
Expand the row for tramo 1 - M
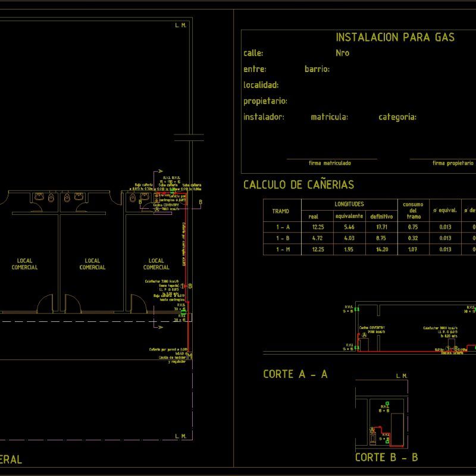pyautogui.click(x=281, y=250)
